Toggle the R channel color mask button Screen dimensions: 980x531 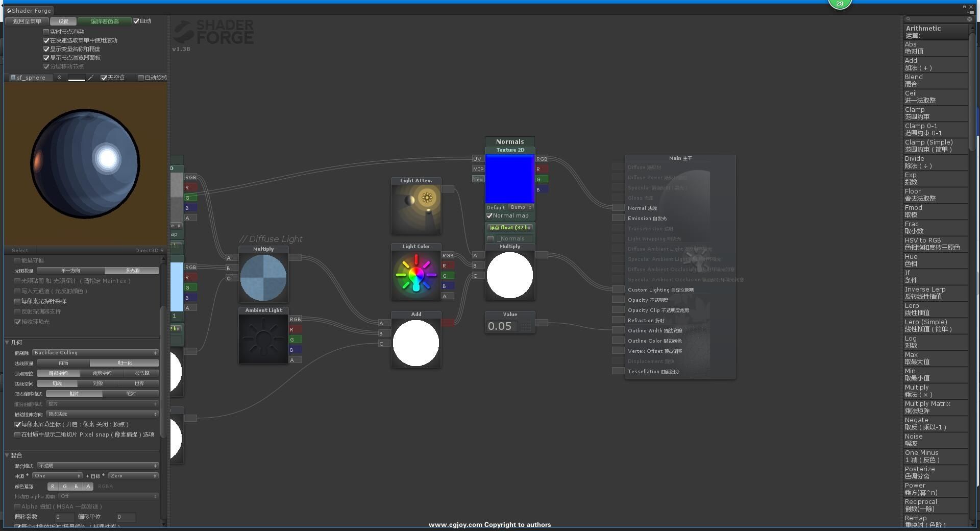point(52,487)
